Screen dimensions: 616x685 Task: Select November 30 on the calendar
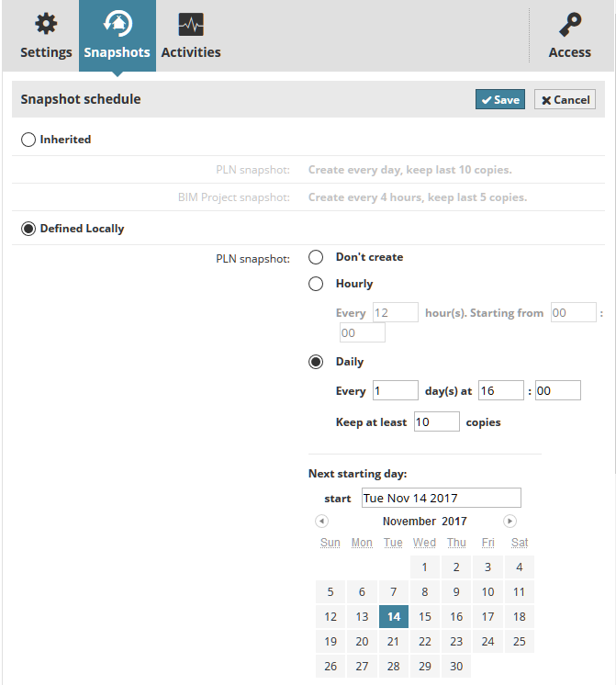[456, 667]
